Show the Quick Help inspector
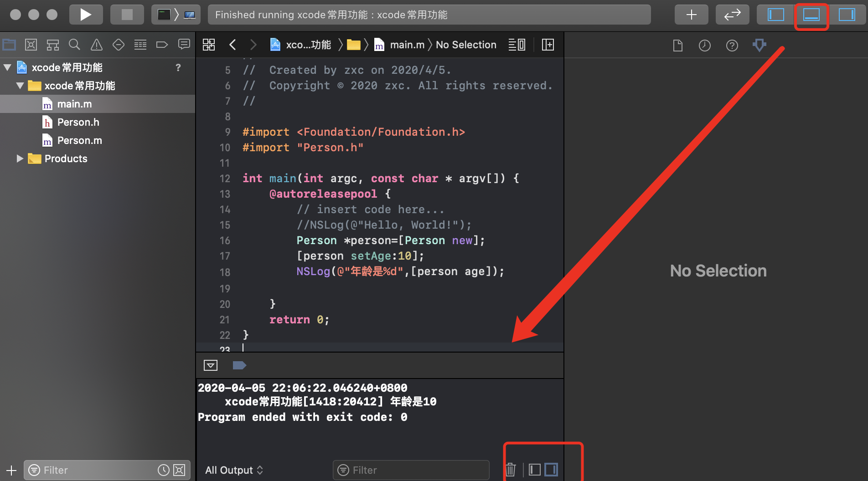 [732, 45]
